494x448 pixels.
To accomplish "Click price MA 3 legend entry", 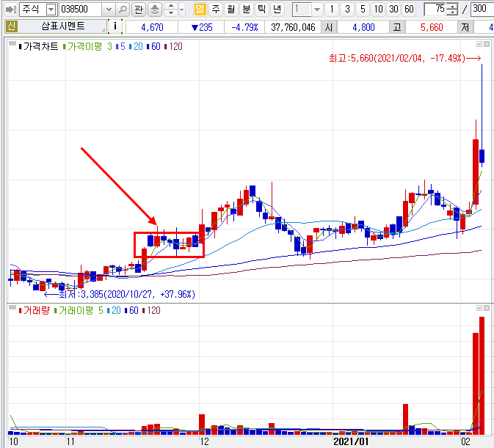I will coord(109,47).
